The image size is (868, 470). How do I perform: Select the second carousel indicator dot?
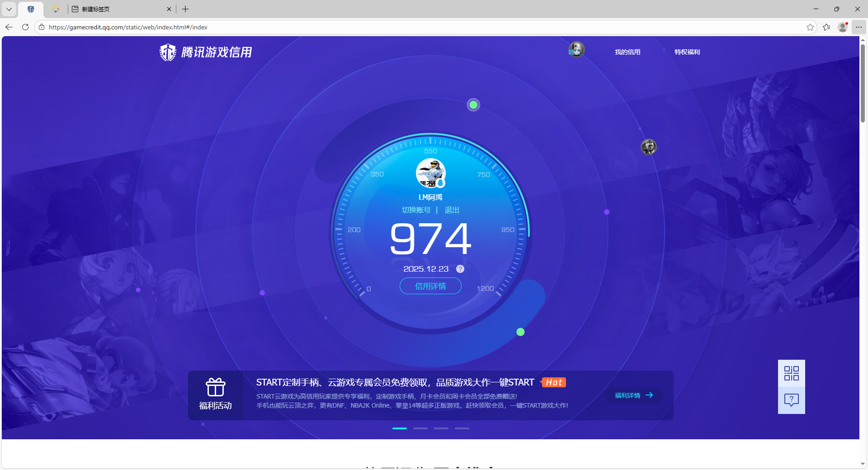pyautogui.click(x=420, y=428)
